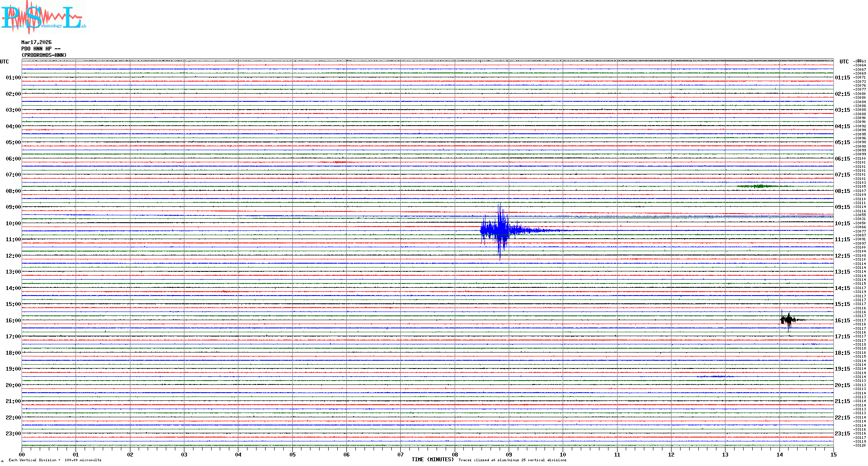Click the 16:15 time label on right
The height and width of the screenshot is (466, 868).
[x=842, y=321]
